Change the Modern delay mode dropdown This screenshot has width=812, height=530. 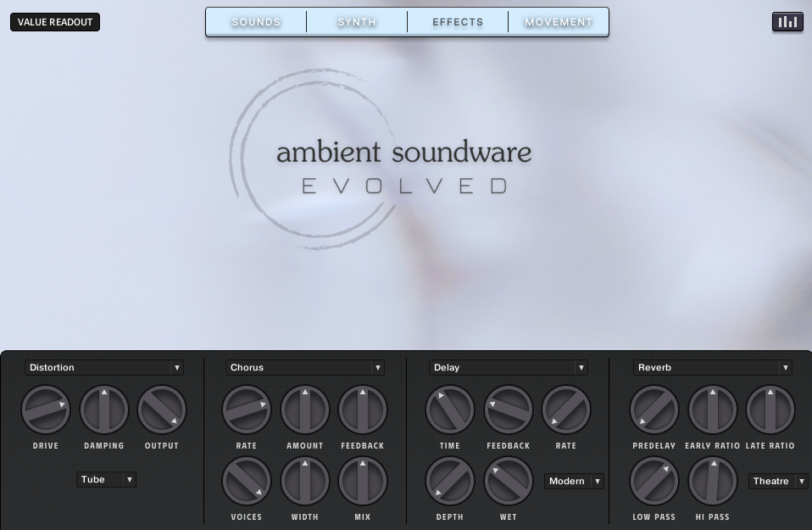[x=574, y=482]
